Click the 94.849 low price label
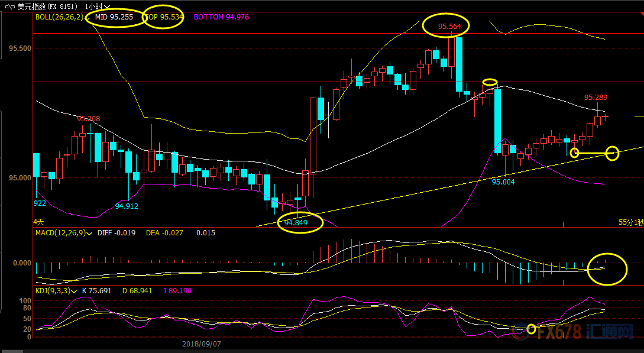 pyautogui.click(x=296, y=223)
